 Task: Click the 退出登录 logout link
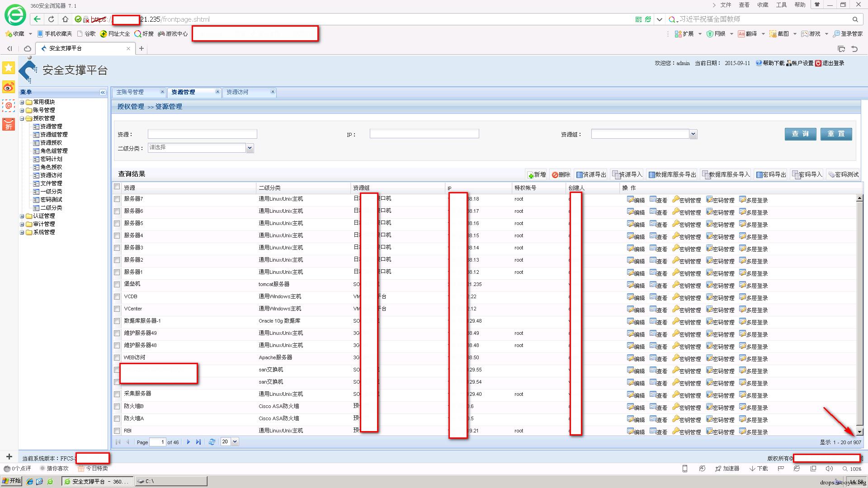(833, 63)
